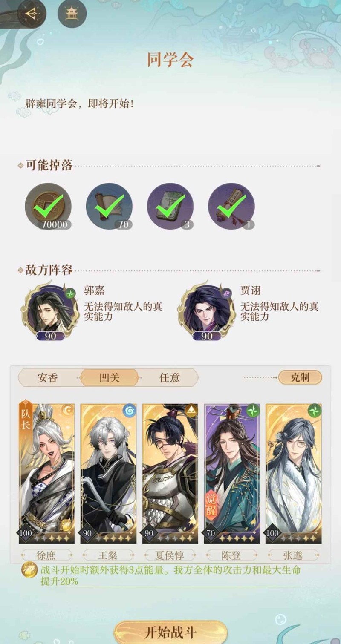The image size is (341, 644).
Task: Switch to the 安香 team tab
Action: coord(47,378)
